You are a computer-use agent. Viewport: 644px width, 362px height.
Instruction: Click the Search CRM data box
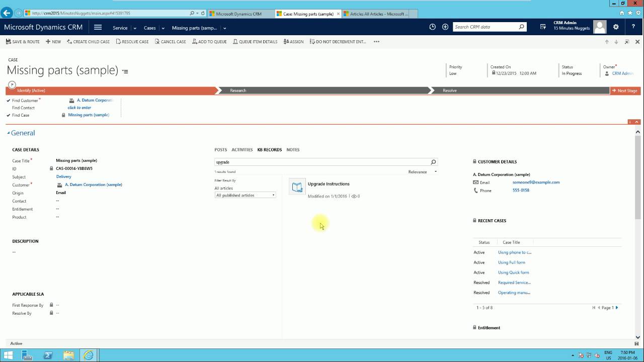[x=486, y=27]
